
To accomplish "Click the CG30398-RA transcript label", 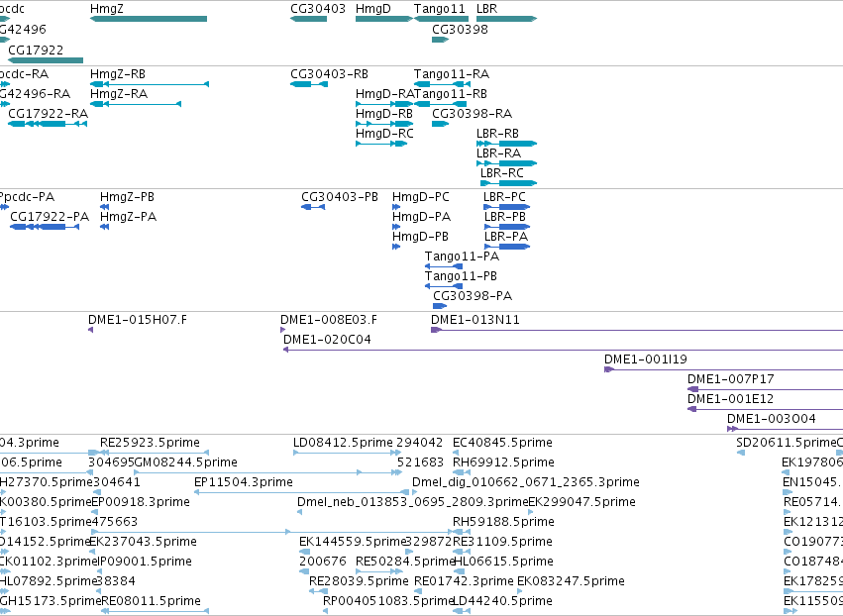I will [x=473, y=114].
